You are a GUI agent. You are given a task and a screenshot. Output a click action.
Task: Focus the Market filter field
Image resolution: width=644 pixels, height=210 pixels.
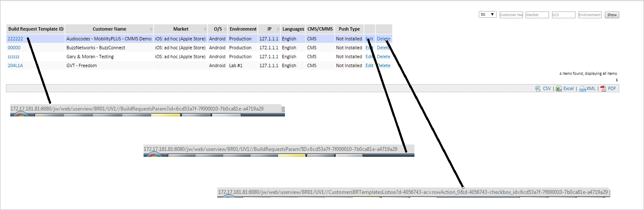pos(538,14)
